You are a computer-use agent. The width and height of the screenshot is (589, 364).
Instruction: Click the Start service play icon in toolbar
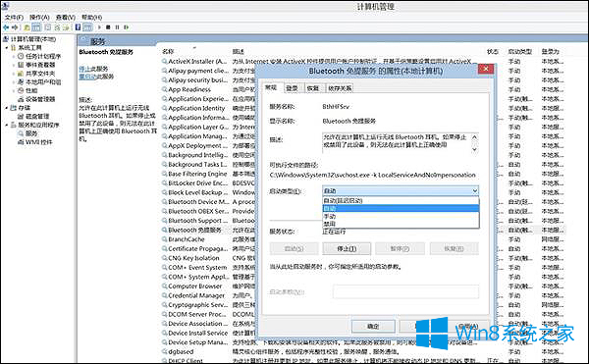(99, 27)
